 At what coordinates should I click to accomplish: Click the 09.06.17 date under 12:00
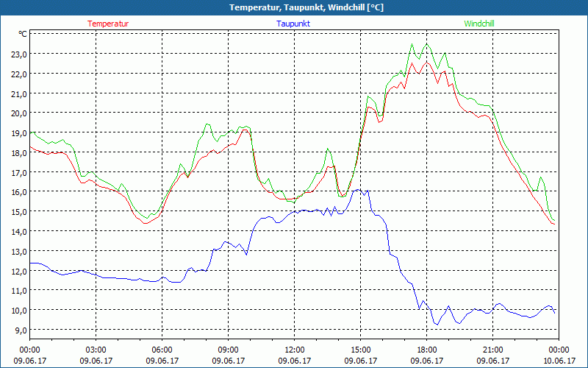(x=295, y=361)
